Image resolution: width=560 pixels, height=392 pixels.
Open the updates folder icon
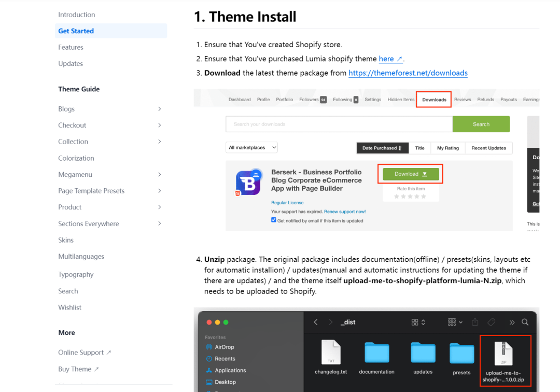[x=423, y=353]
